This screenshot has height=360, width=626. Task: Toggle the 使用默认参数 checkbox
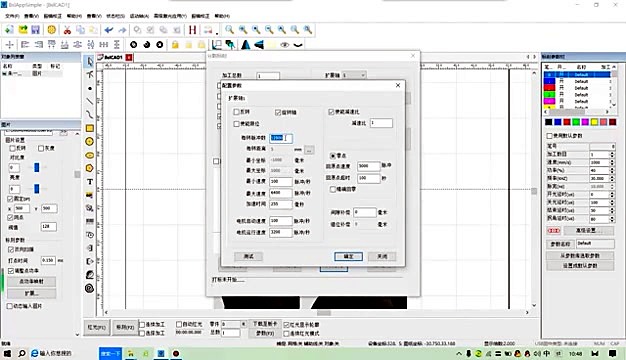pos(550,136)
